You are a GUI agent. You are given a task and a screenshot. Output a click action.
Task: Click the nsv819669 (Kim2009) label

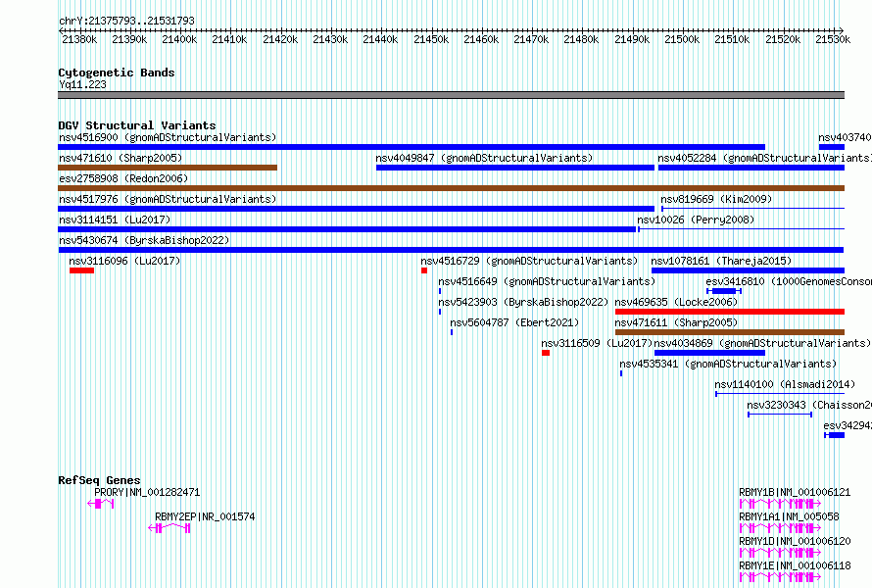click(716, 199)
